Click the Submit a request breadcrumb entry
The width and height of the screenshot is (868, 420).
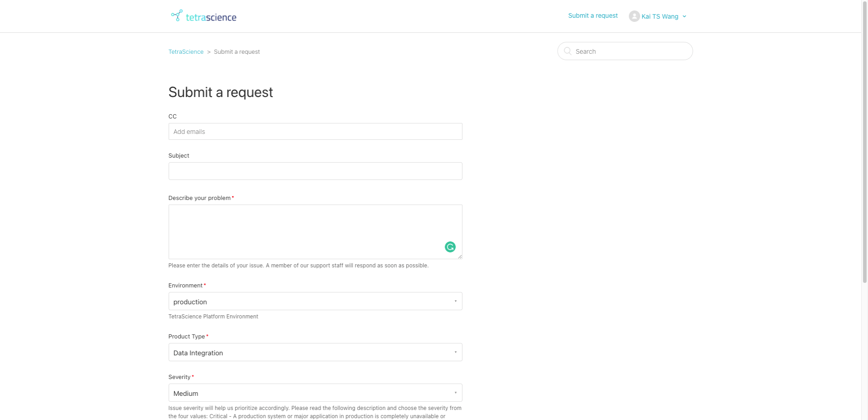point(236,51)
